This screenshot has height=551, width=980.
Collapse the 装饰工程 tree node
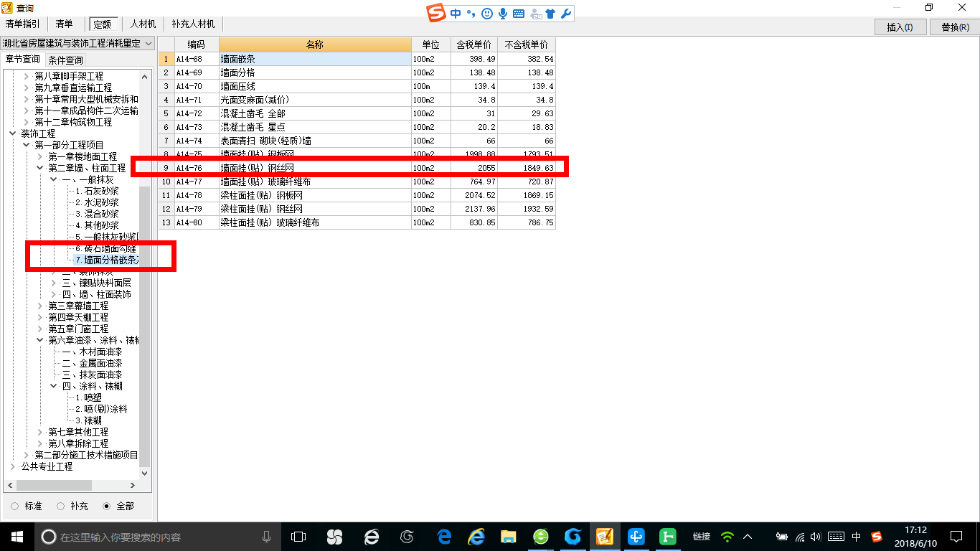(13, 133)
